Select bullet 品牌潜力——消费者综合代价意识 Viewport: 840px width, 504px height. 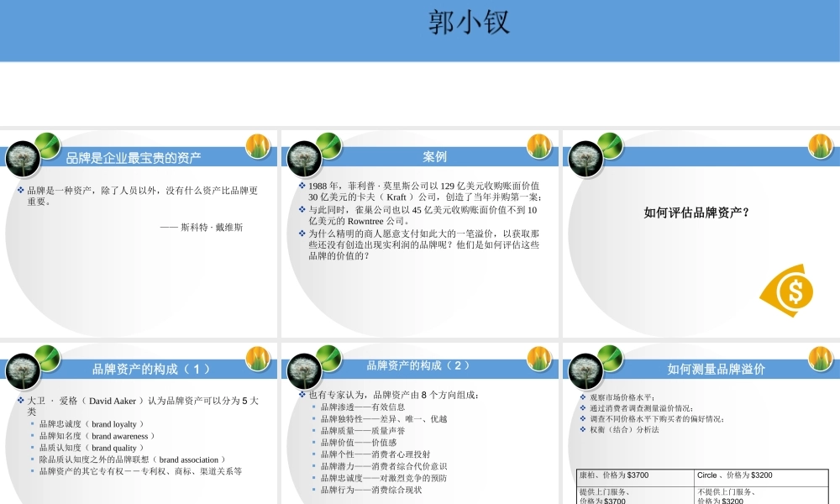pyautogui.click(x=384, y=466)
